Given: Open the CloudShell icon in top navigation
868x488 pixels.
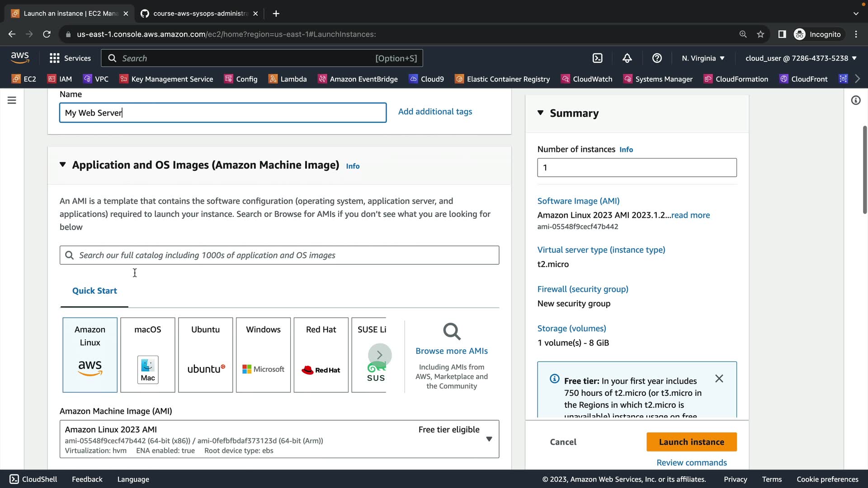Looking at the screenshot, I should (597, 58).
